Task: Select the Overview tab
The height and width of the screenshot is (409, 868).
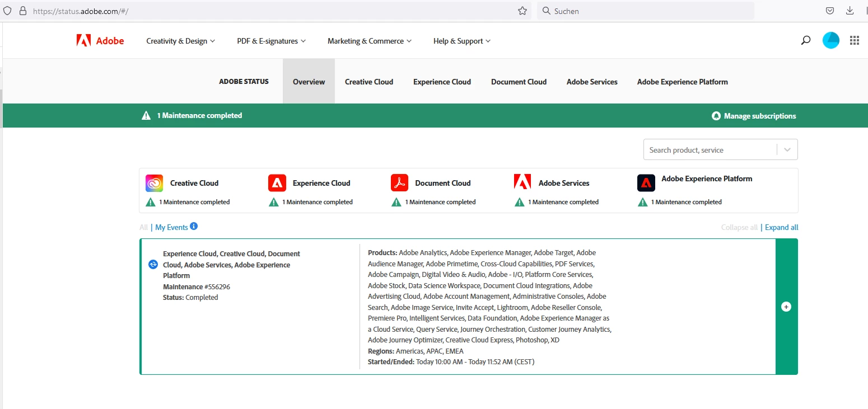Action: [309, 82]
